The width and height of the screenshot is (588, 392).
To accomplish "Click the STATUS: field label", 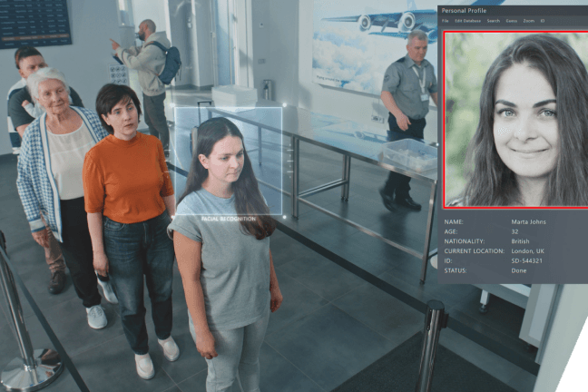I will pos(456,270).
